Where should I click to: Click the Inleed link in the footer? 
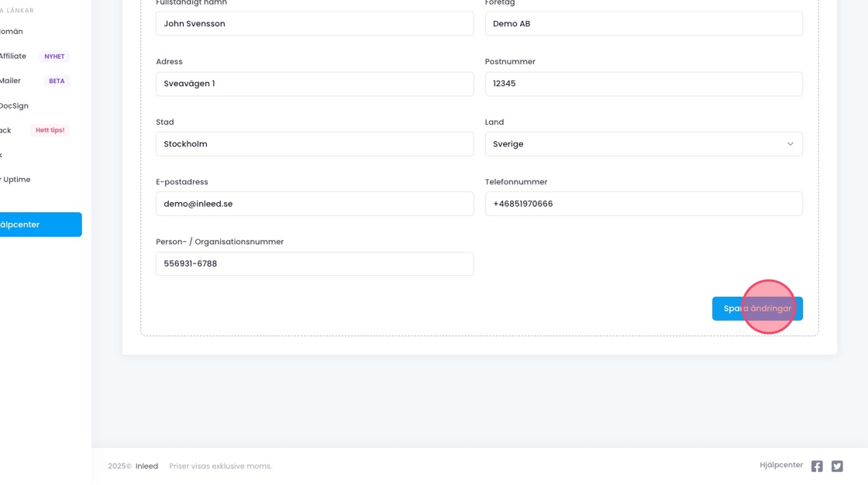(146, 466)
